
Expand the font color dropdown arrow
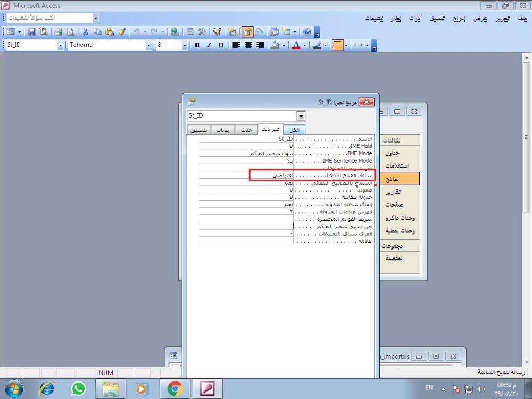point(304,45)
